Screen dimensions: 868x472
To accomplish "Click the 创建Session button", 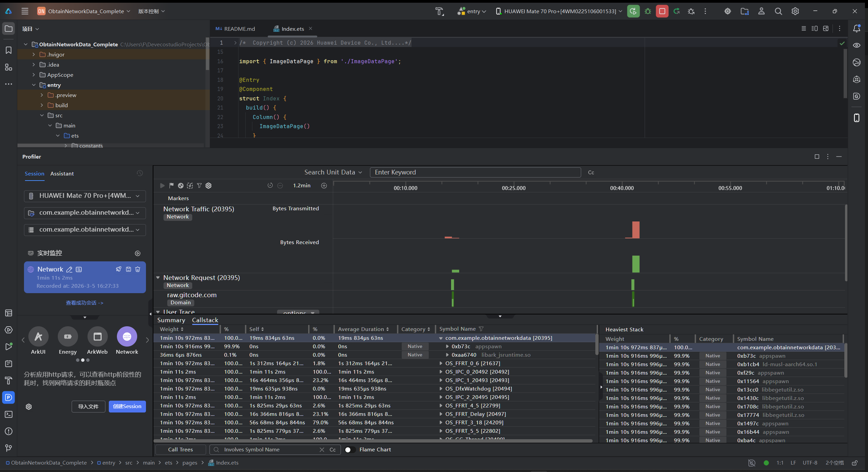I will coord(127,406).
